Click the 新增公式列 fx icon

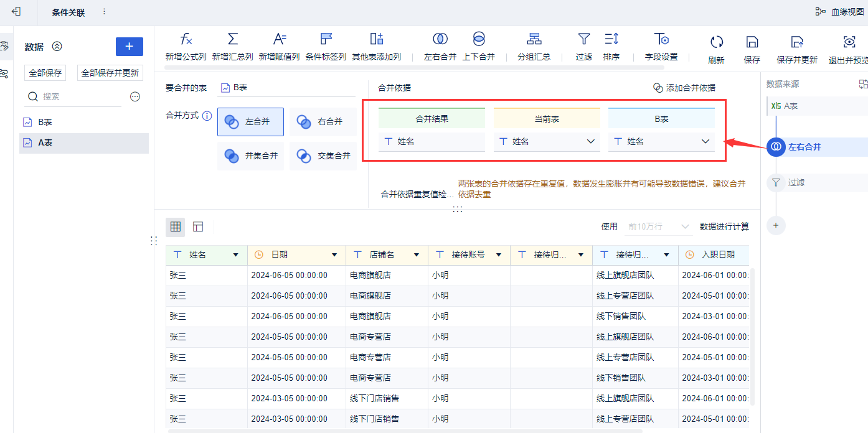pyautogui.click(x=186, y=39)
